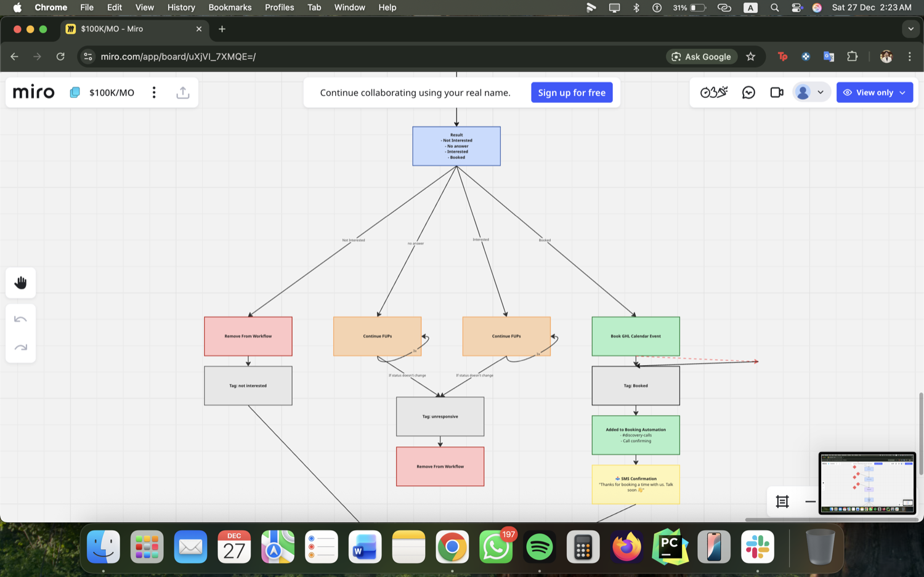This screenshot has height=577, width=924.
Task: Open the Bookmarks menu
Action: [x=230, y=7]
